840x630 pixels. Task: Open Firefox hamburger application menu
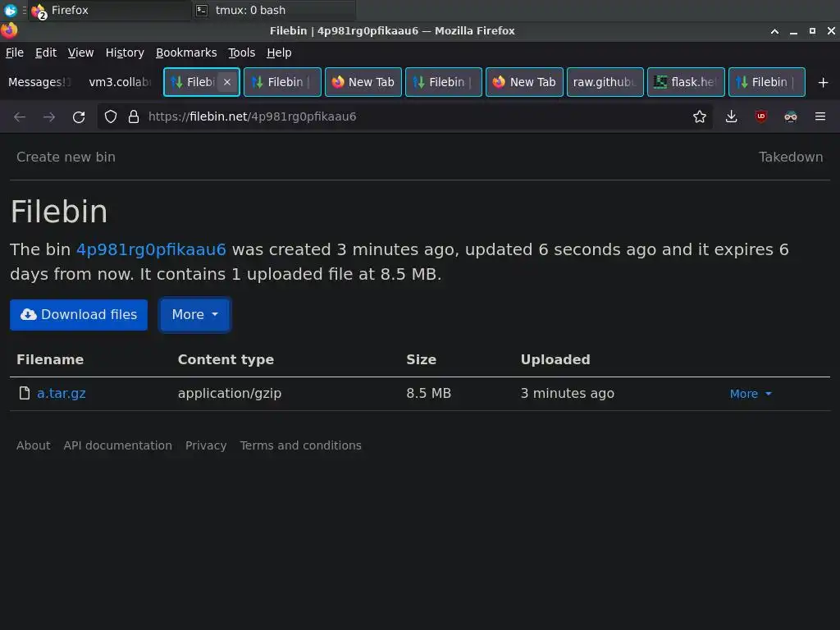(x=819, y=116)
